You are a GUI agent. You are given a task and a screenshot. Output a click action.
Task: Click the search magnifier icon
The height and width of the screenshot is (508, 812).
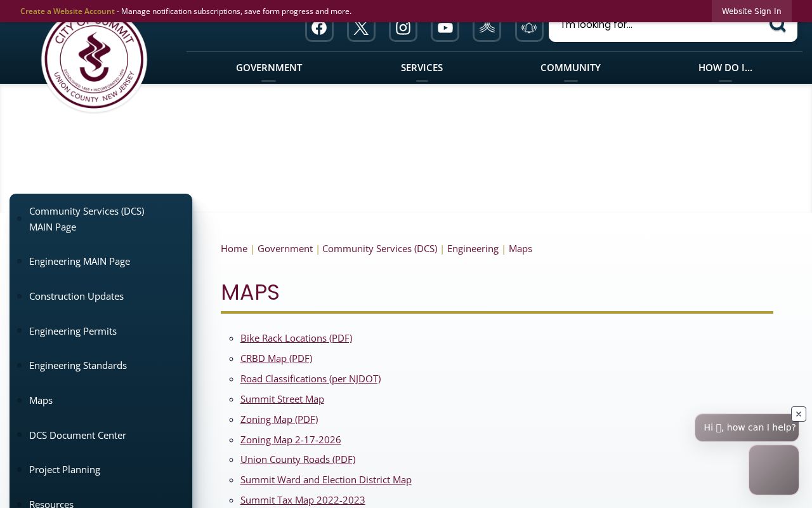coord(777,27)
